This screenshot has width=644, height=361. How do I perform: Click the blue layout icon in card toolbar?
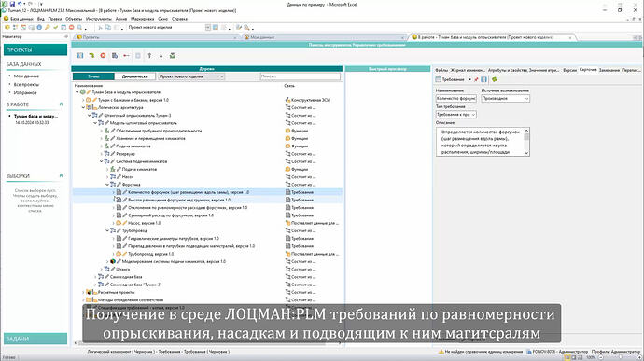(x=483, y=79)
